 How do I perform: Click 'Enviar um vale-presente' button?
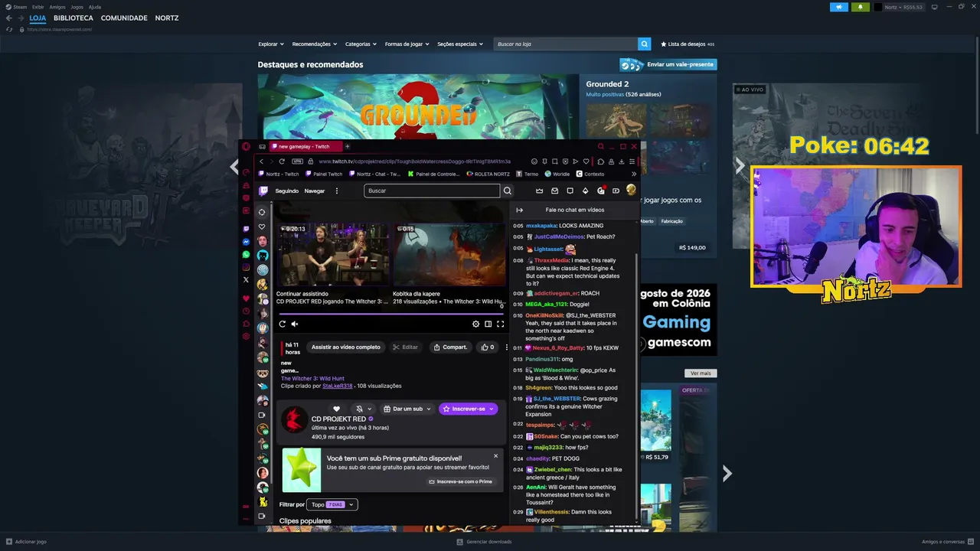668,64
